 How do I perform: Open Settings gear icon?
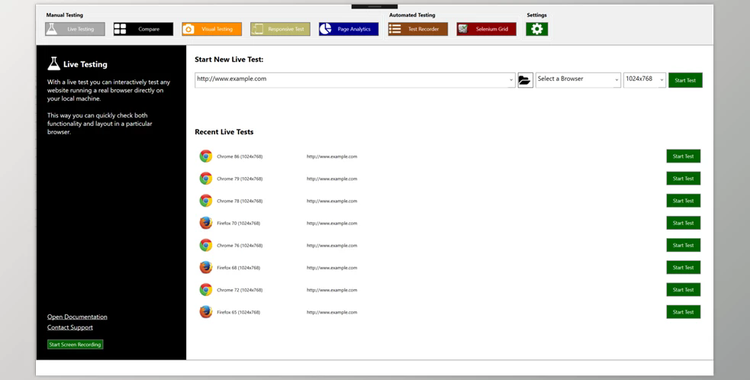coord(537,29)
